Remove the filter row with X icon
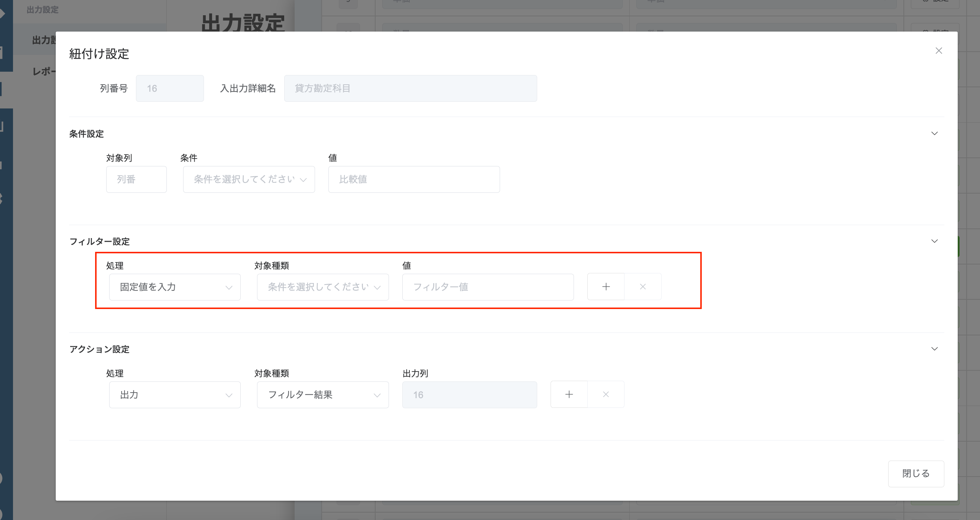The height and width of the screenshot is (520, 980). [643, 286]
